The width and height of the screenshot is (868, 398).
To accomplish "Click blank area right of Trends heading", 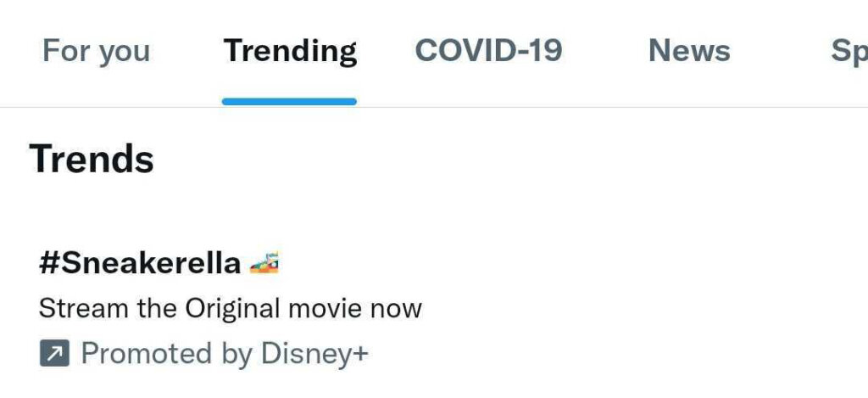I will [x=509, y=159].
